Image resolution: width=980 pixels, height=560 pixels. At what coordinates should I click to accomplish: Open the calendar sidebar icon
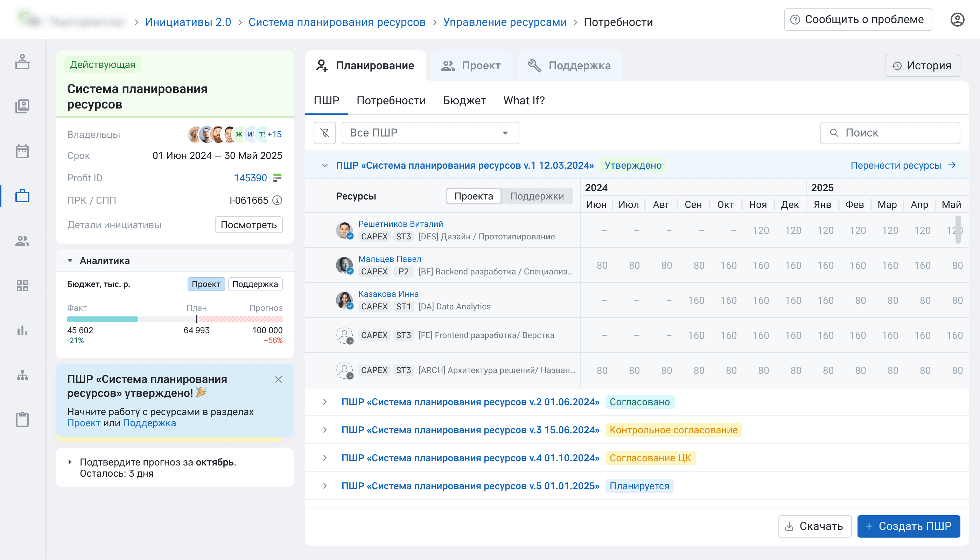pyautogui.click(x=22, y=151)
